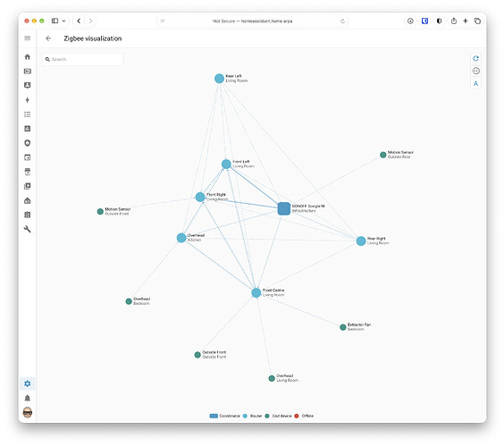Click the Safari address bar

(x=252, y=21)
